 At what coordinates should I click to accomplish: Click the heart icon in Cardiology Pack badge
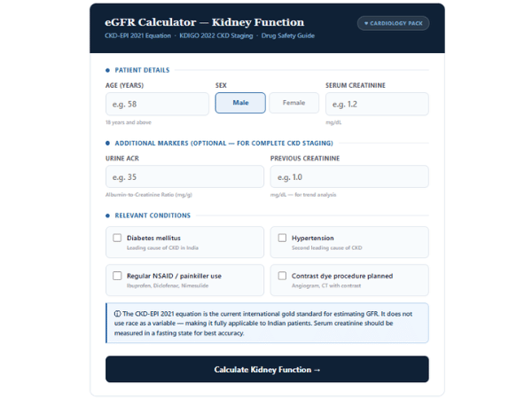click(364, 22)
